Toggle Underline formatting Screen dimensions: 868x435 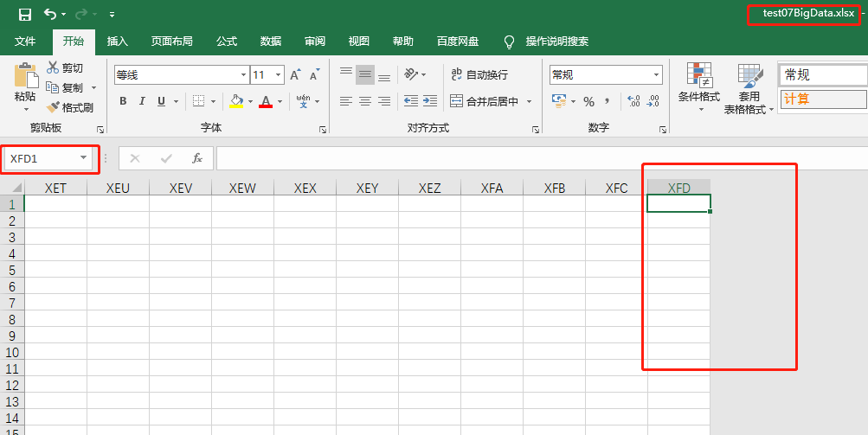161,101
